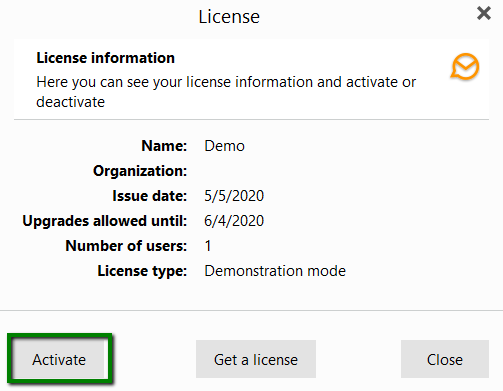Click the orange eM Client envelope icon
This screenshot has width=503, height=391.
coord(465,66)
